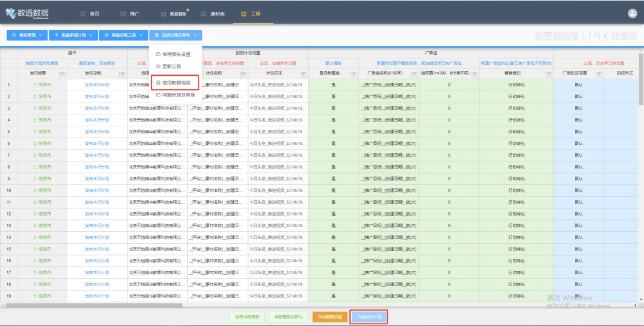Select row 6 广告投放范围 cell 默认
Viewport: 644px width, 326px height.
[x=578, y=143]
